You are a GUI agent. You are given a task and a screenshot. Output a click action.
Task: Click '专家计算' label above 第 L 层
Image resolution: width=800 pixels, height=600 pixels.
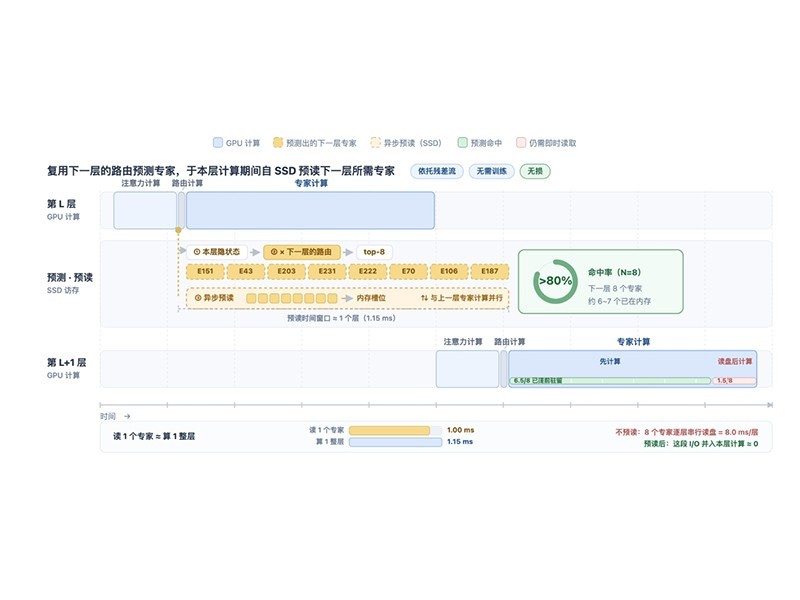coord(311,183)
